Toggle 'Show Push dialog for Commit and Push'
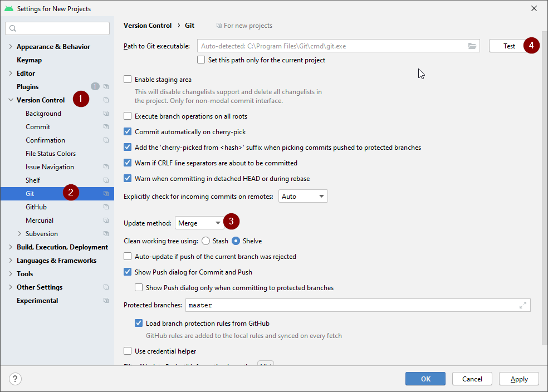Image resolution: width=548 pixels, height=392 pixels. (128, 272)
